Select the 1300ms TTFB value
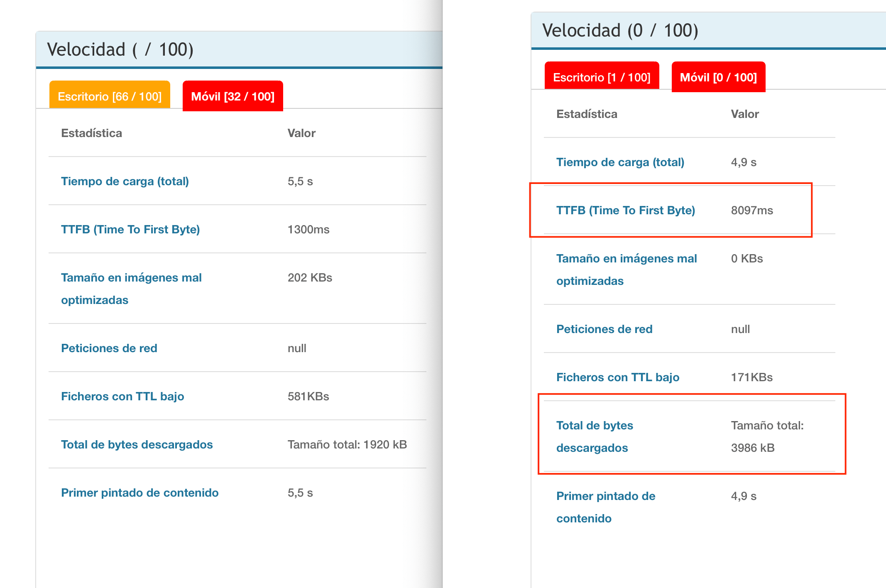Screen dimensions: 886x588 308,229
